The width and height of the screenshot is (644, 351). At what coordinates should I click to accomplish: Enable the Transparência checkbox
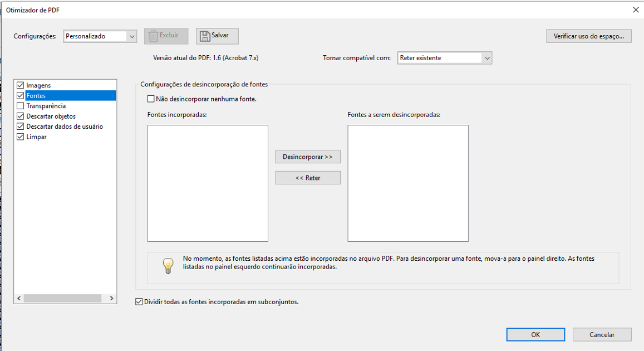coord(21,106)
